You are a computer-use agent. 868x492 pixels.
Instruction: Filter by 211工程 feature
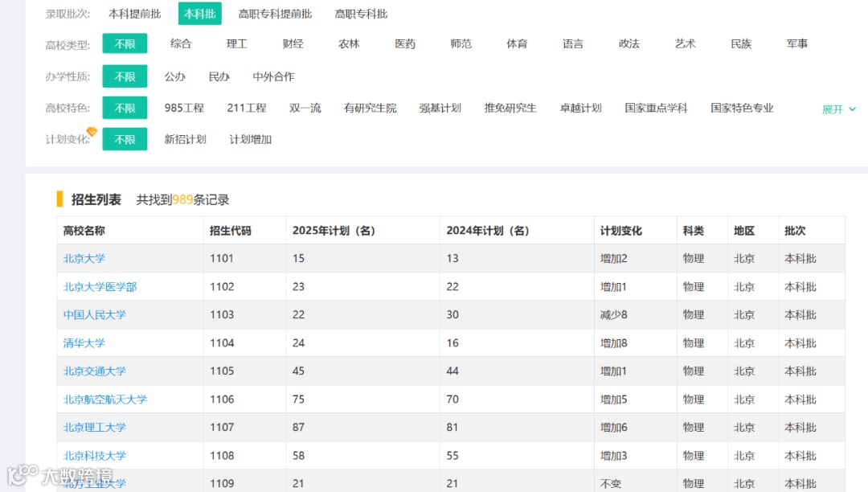pos(247,108)
